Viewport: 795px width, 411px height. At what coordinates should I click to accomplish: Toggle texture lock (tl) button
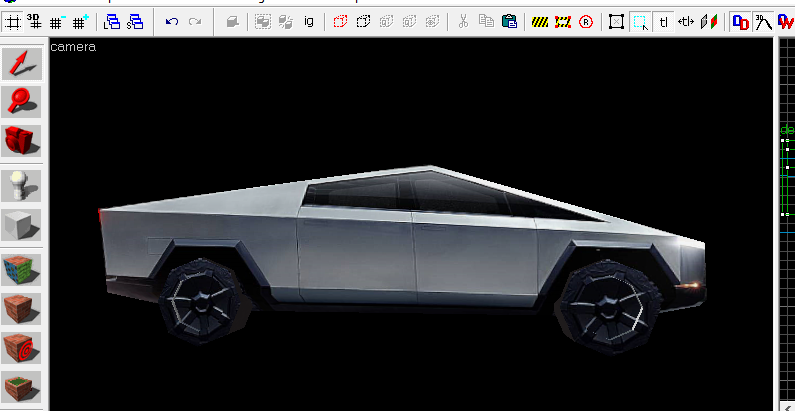tap(663, 22)
